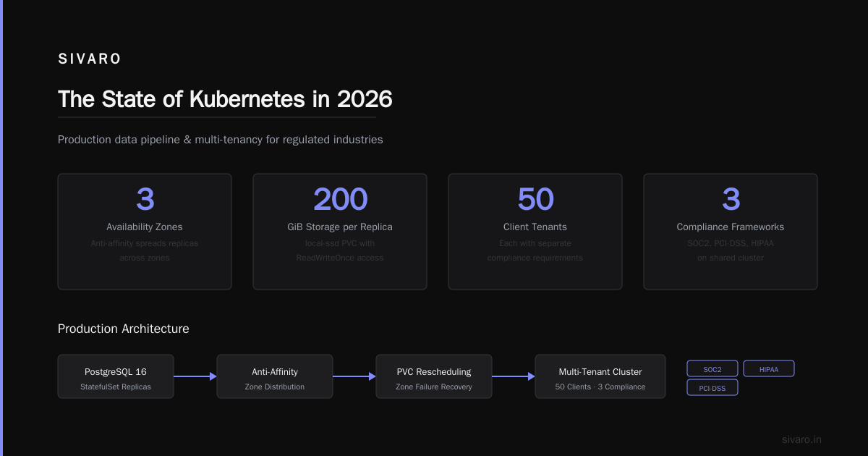This screenshot has height=456, width=868.
Task: Click the 'Compliance Frameworks' label
Action: point(731,227)
